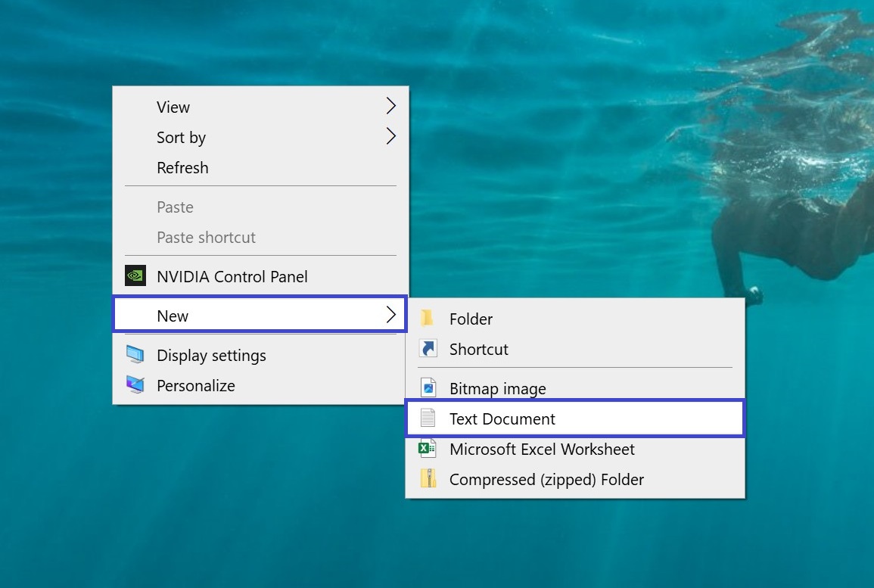Screen dimensions: 874x588
Task: Click the NVIDIA Control Panel icon
Action: coord(135,276)
